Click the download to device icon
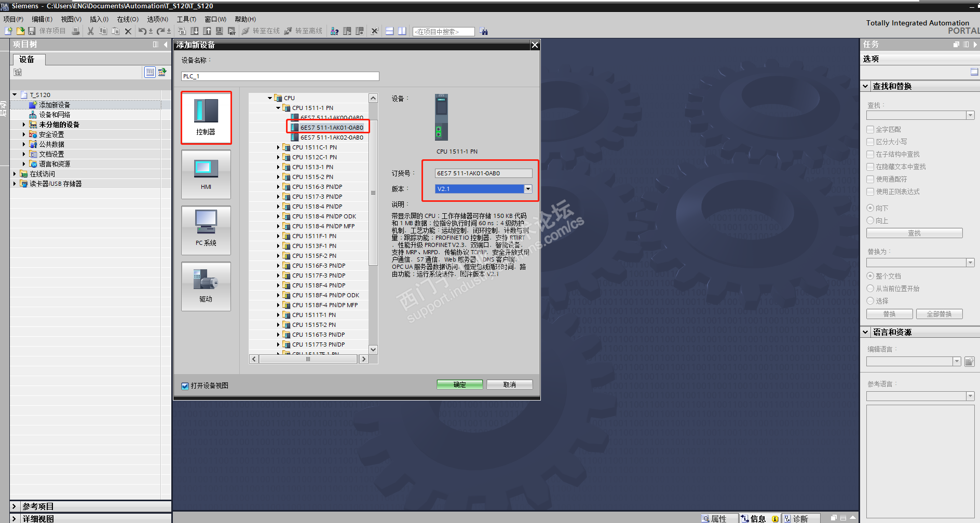Image resolution: width=980 pixels, height=523 pixels. pyautogui.click(x=195, y=31)
